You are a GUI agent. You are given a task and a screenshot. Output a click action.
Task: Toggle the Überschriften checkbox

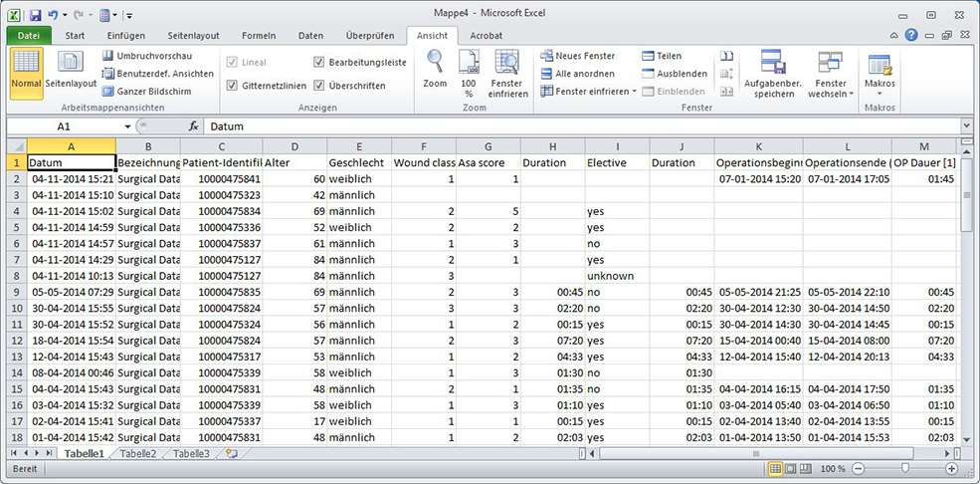coord(319,86)
